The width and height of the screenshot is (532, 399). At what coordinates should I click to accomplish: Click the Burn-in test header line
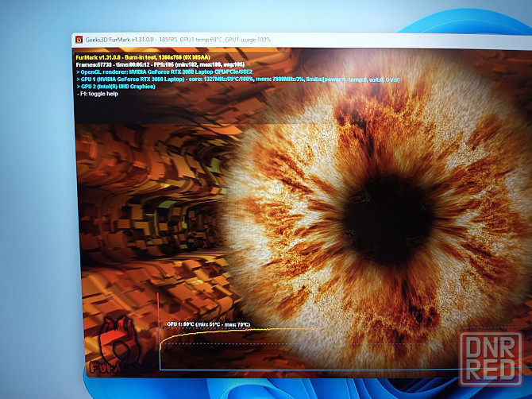point(142,58)
